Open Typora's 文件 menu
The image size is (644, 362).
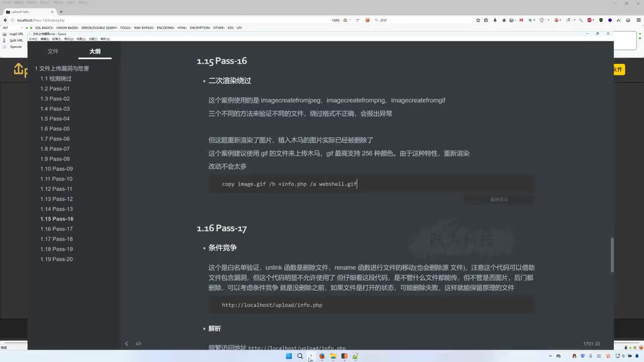coord(33,39)
